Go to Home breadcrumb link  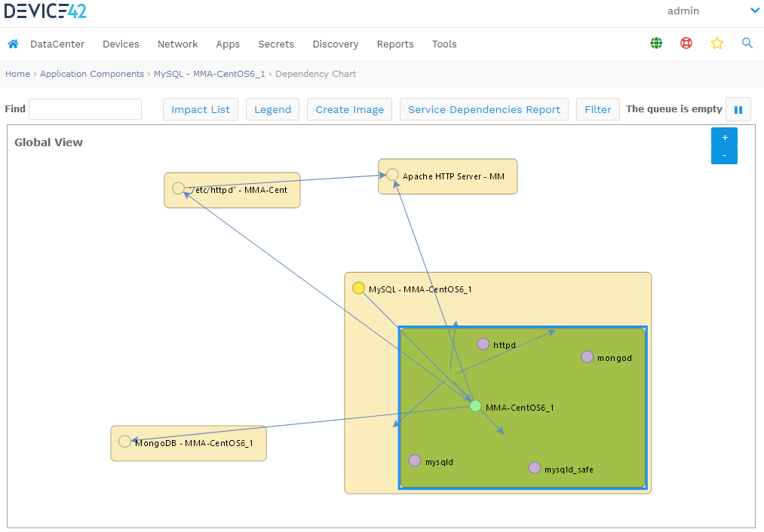17,74
